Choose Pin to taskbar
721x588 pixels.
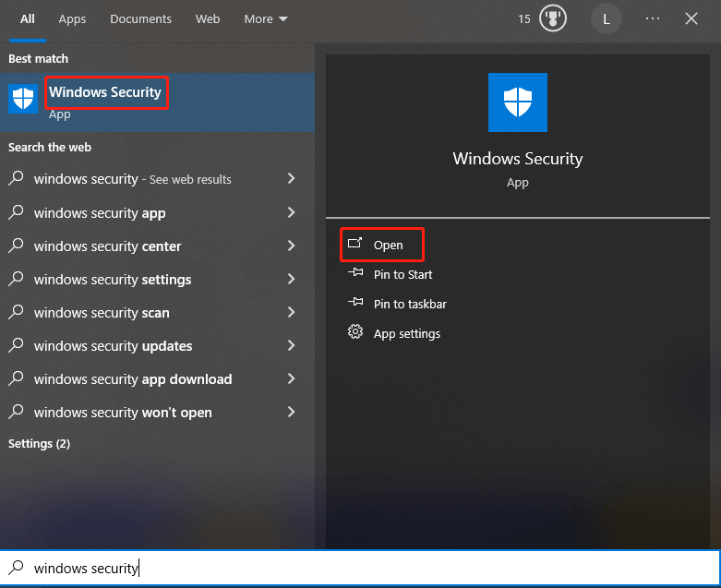tap(410, 304)
